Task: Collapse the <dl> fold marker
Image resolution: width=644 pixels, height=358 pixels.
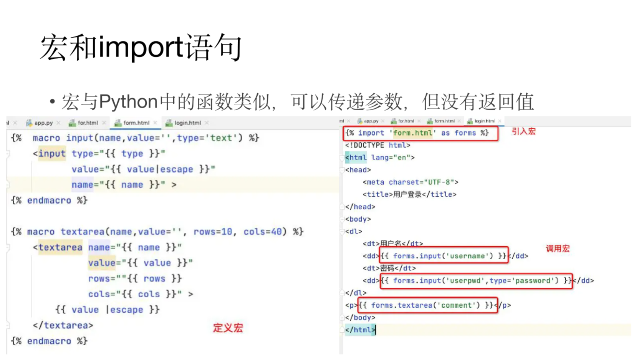Action: pyautogui.click(x=342, y=231)
